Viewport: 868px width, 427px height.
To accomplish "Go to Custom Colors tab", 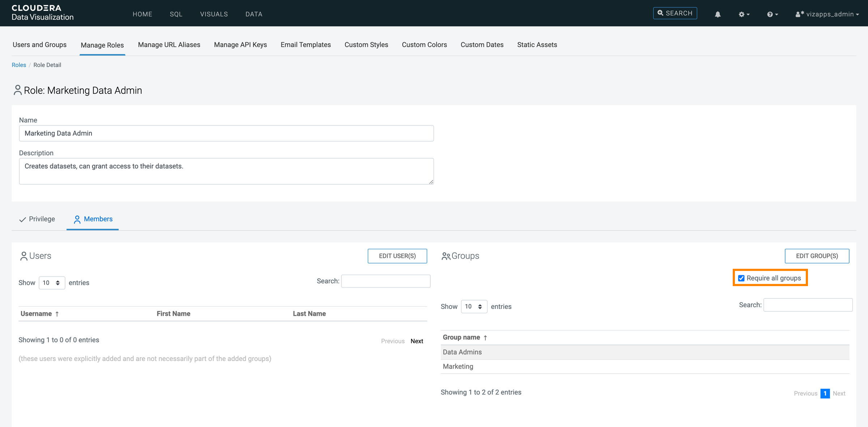I will (x=424, y=45).
